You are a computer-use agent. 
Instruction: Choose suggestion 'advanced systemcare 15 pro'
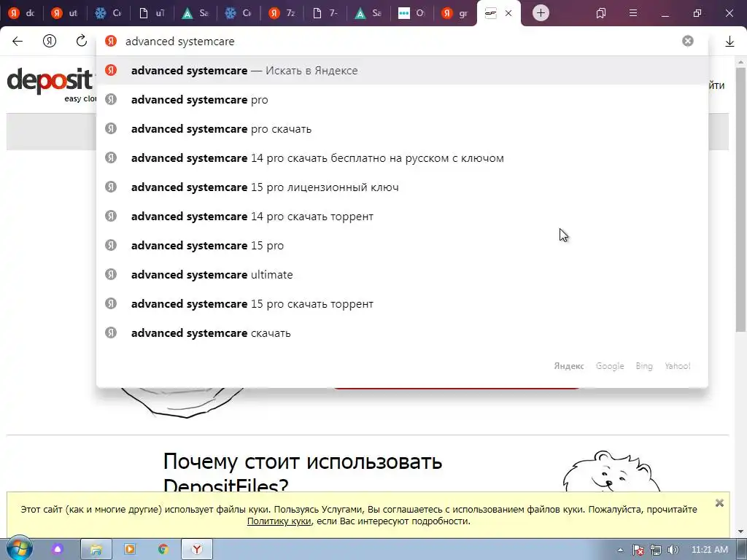(x=402, y=245)
